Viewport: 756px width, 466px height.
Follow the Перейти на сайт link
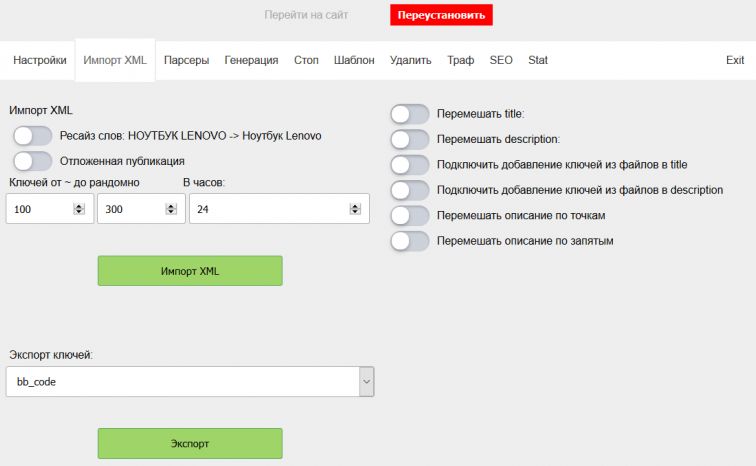(304, 16)
